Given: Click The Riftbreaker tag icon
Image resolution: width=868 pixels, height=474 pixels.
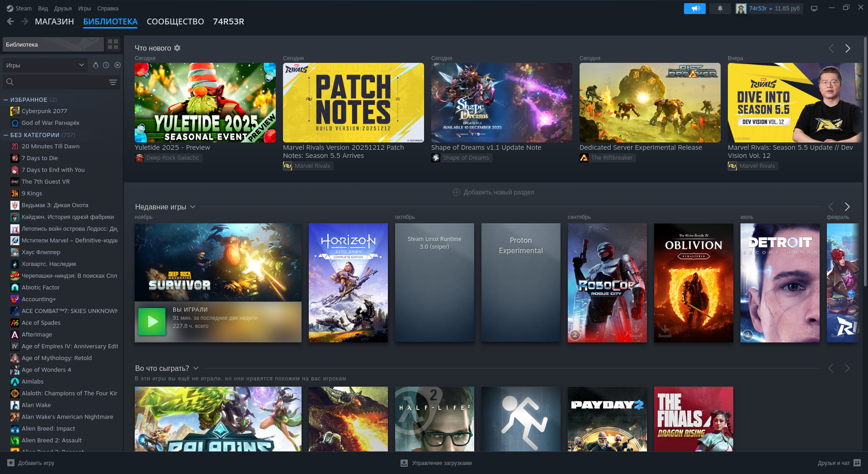Looking at the screenshot, I should tap(584, 158).
